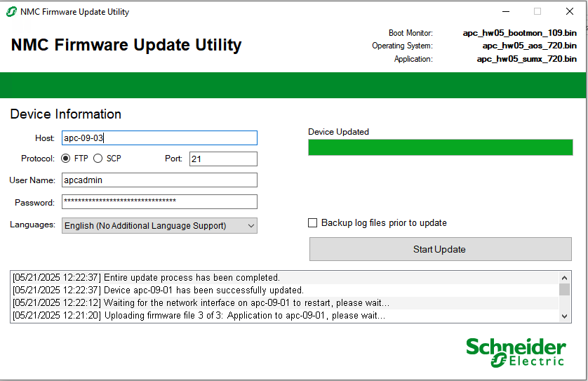Select log row 'Device apc-09-01 has been successfully updated.'
The width and height of the screenshot is (588, 381).
(285, 290)
